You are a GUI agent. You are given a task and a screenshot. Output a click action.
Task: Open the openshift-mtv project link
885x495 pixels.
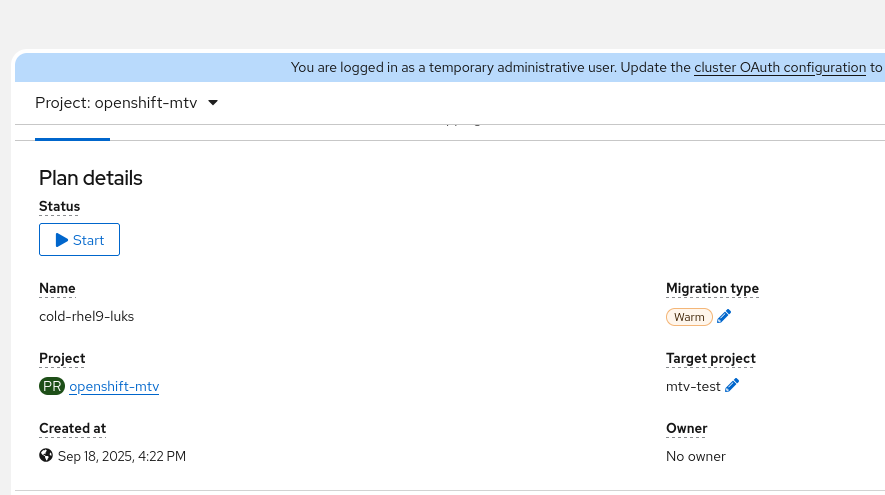[114, 387]
